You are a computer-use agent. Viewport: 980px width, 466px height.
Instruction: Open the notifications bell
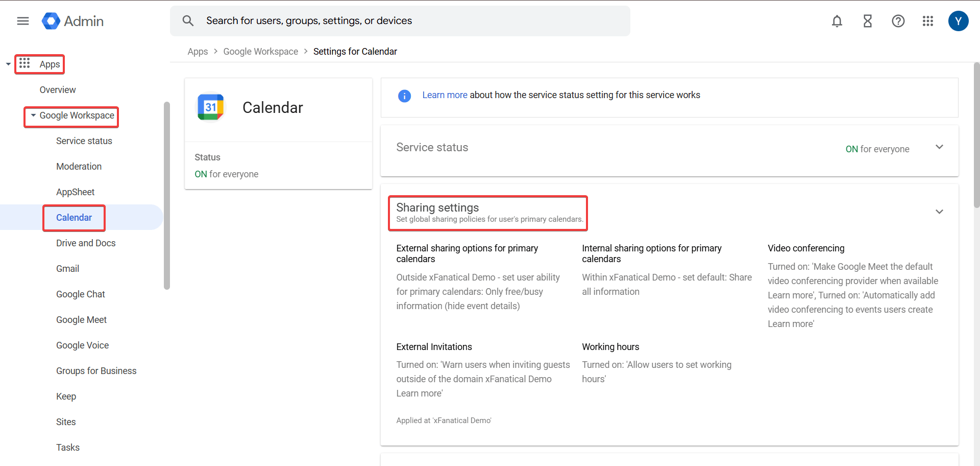coord(837,21)
